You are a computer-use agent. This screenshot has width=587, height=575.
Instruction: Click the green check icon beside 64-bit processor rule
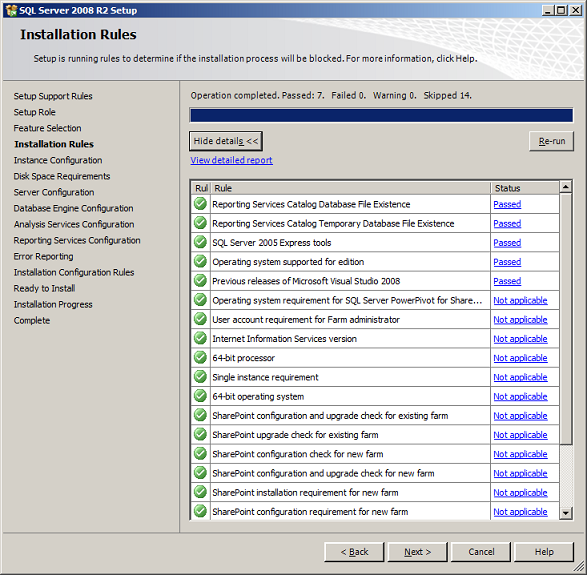(x=200, y=358)
